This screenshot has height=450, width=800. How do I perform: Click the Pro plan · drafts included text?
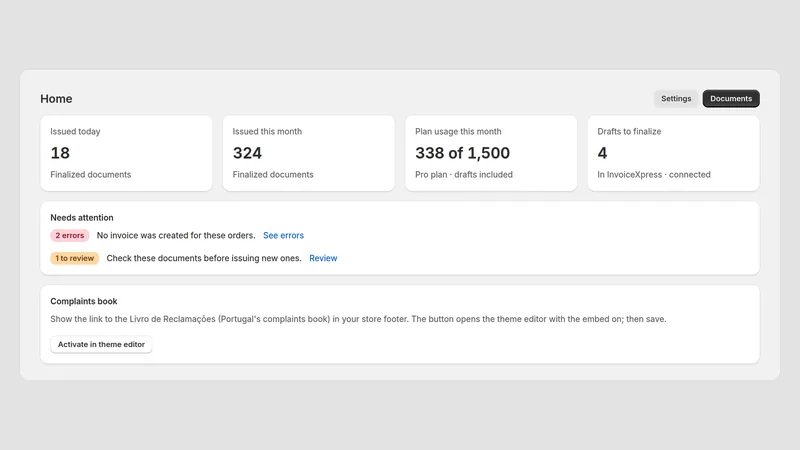click(464, 174)
